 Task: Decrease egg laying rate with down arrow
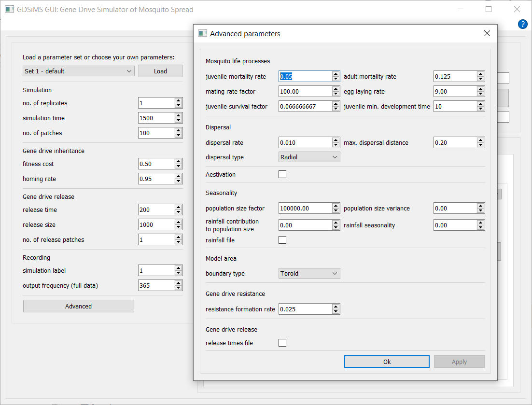[480, 94]
